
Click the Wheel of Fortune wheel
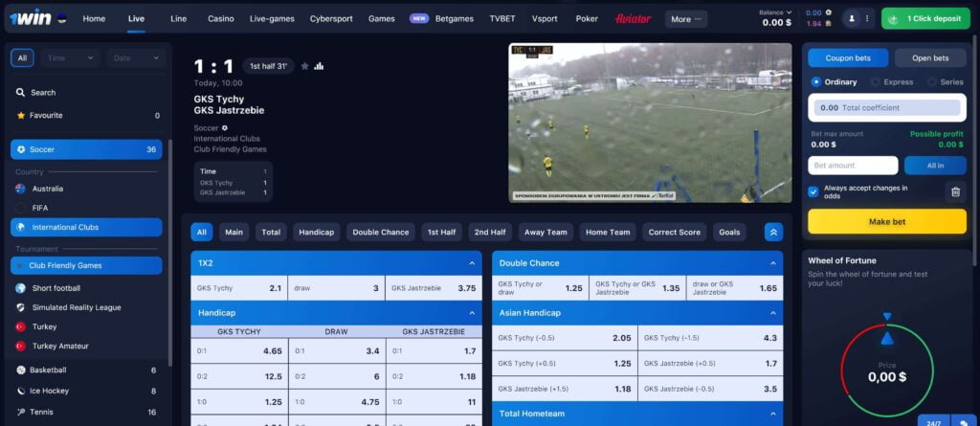click(887, 370)
